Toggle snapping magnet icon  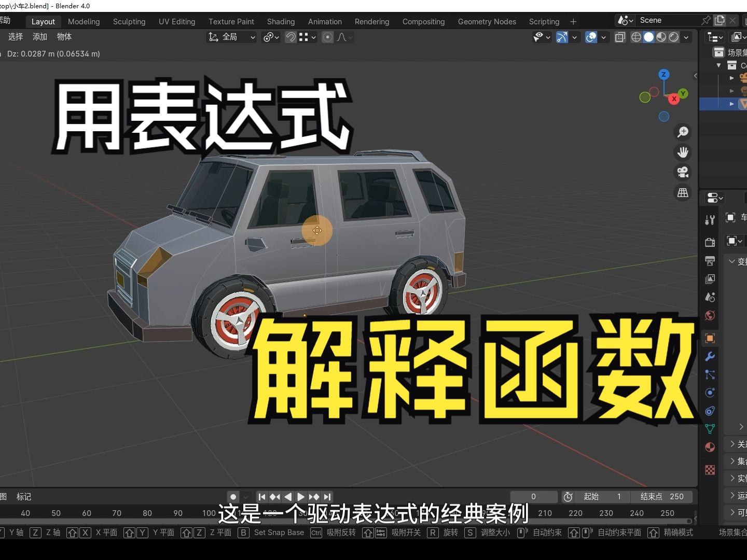coord(290,37)
